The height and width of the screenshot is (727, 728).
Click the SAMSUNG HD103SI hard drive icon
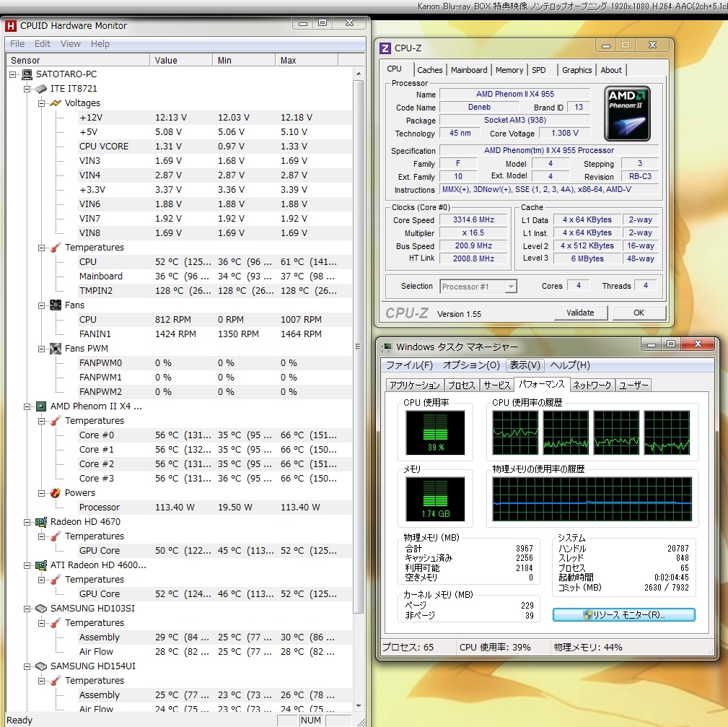41,609
